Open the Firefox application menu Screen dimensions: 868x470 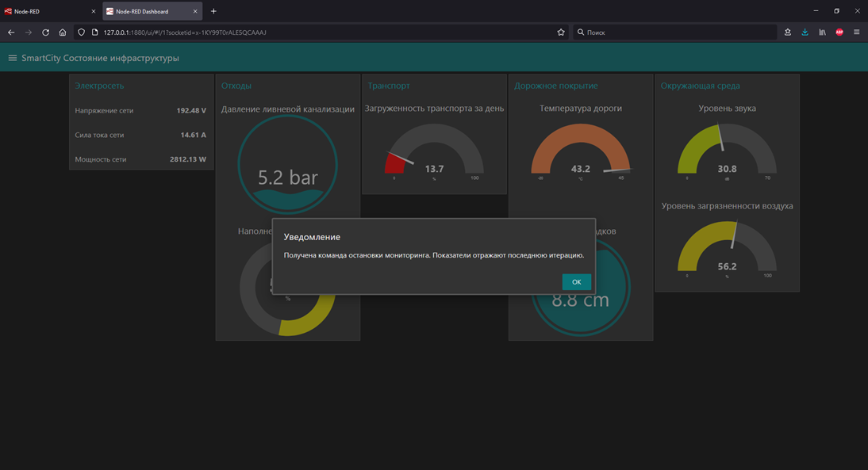coord(856,32)
